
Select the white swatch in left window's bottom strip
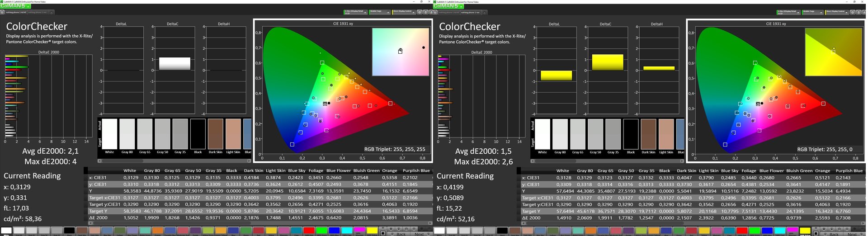pos(6,231)
